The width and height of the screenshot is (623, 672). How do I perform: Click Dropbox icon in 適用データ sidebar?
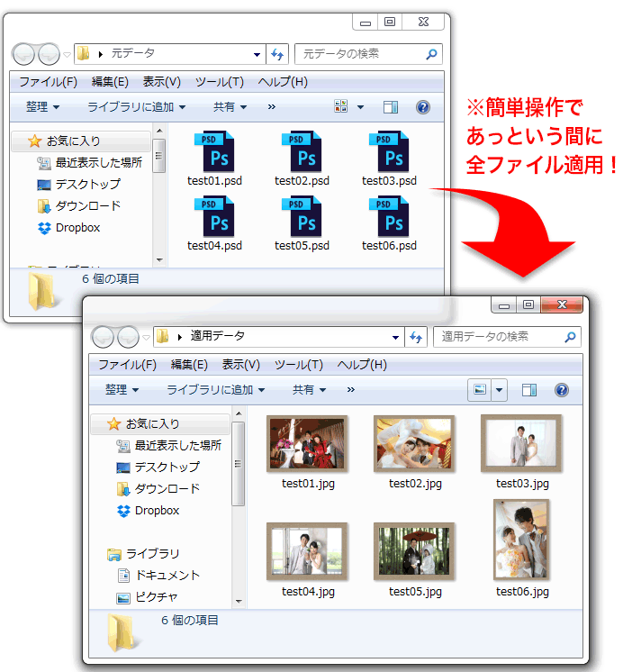pyautogui.click(x=123, y=511)
